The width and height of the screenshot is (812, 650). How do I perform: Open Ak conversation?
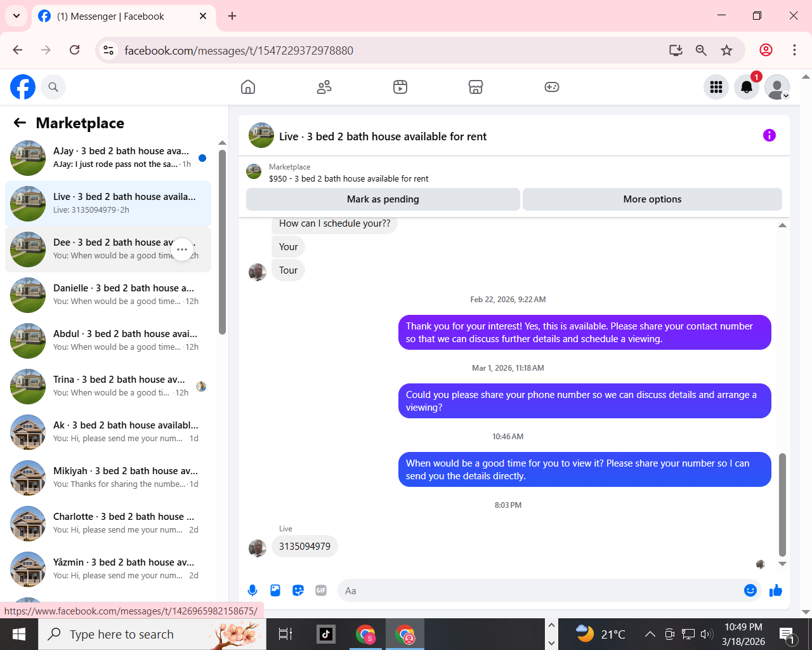(108, 432)
